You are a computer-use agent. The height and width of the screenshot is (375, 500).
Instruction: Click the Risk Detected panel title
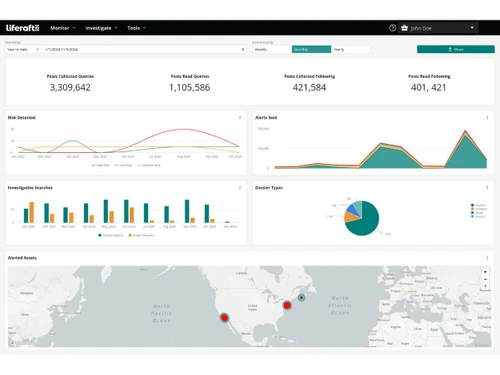point(22,118)
